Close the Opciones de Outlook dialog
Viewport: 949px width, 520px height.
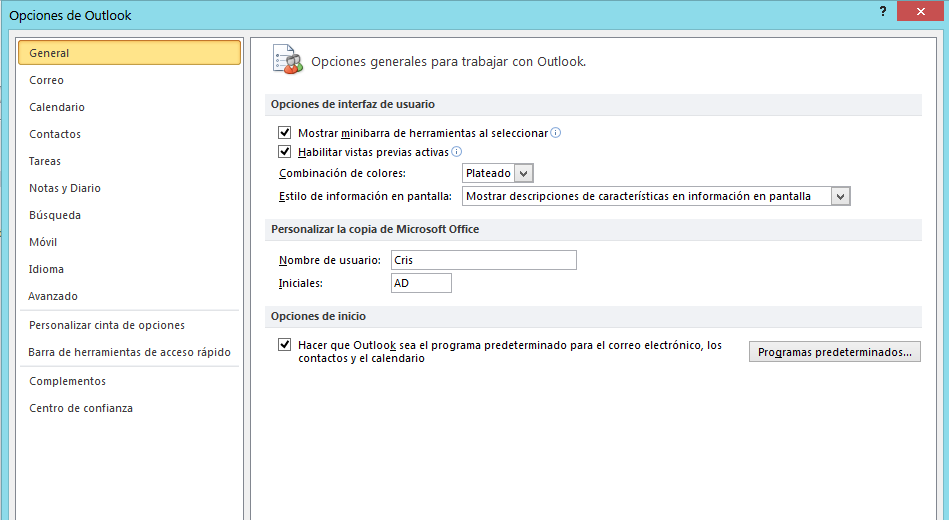tap(921, 12)
